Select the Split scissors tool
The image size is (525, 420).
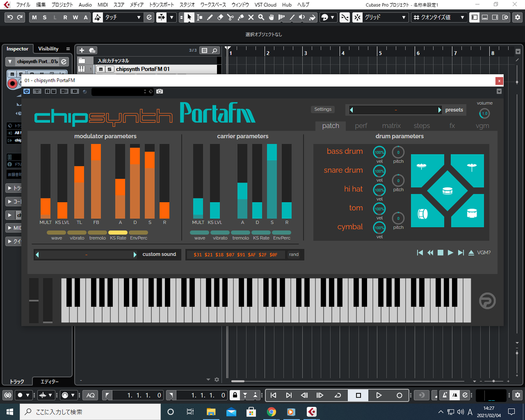[x=230, y=17]
